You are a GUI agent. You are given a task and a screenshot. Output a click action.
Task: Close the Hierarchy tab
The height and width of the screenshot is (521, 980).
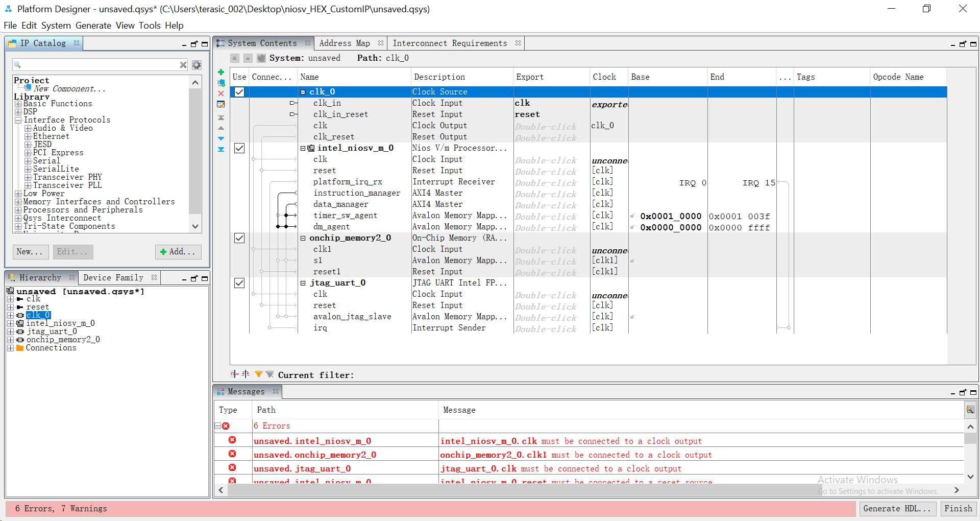(x=72, y=277)
